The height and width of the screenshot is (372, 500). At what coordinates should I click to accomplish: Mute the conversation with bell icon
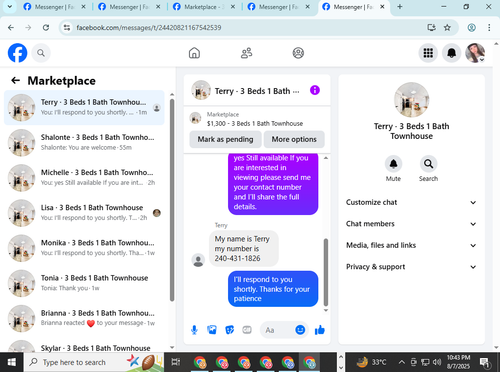(x=393, y=164)
